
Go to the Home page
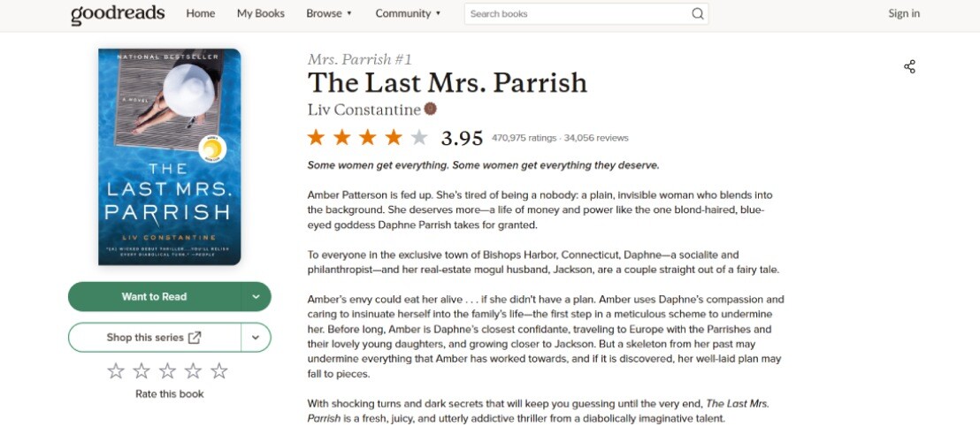[201, 14]
